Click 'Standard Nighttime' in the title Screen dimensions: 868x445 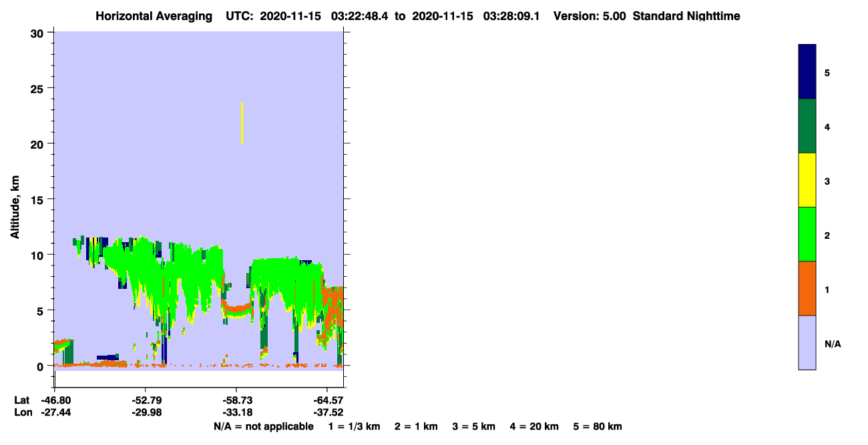point(686,16)
